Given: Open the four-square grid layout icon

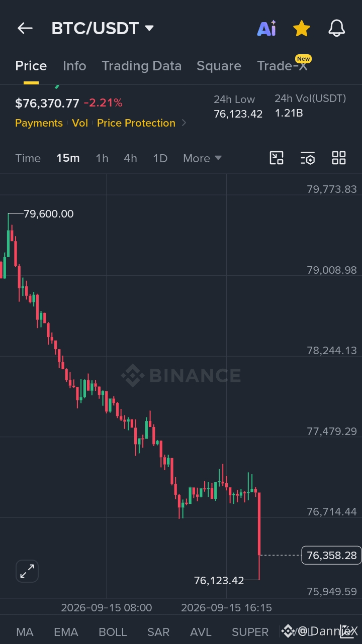Looking at the screenshot, I should click(339, 158).
